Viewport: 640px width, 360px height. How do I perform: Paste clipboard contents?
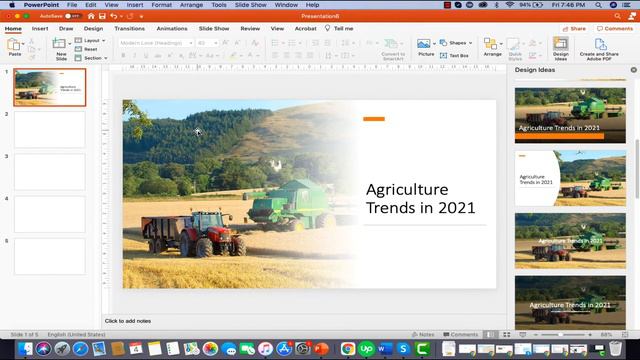point(14,48)
